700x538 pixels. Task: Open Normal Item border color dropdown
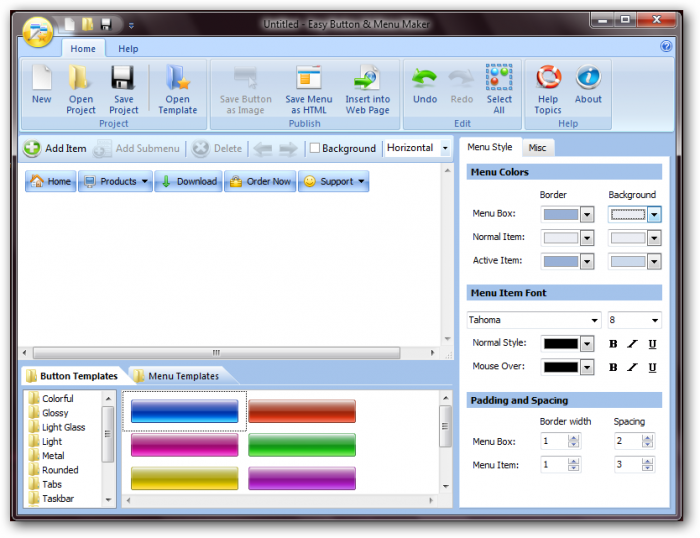point(587,238)
